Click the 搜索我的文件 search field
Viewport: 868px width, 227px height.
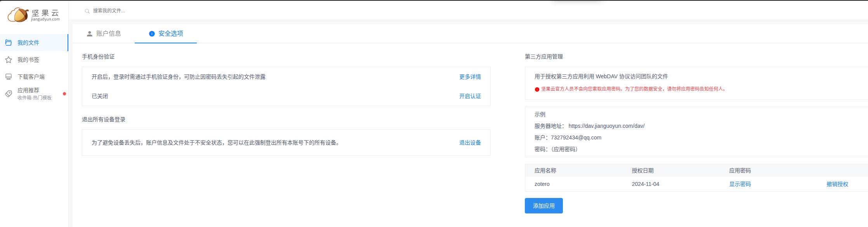pyautogui.click(x=109, y=11)
